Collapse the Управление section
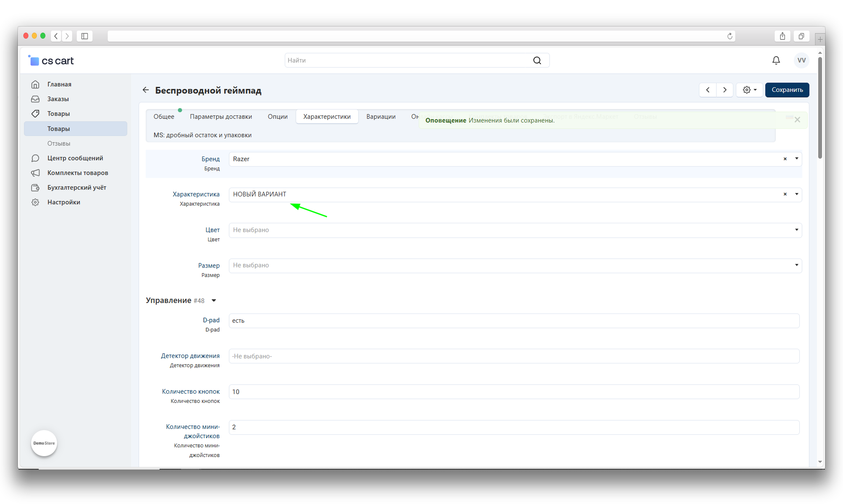 pyautogui.click(x=214, y=300)
